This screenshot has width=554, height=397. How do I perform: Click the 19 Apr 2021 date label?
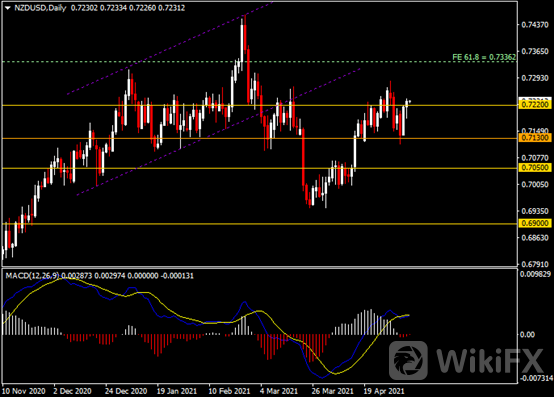point(384,391)
